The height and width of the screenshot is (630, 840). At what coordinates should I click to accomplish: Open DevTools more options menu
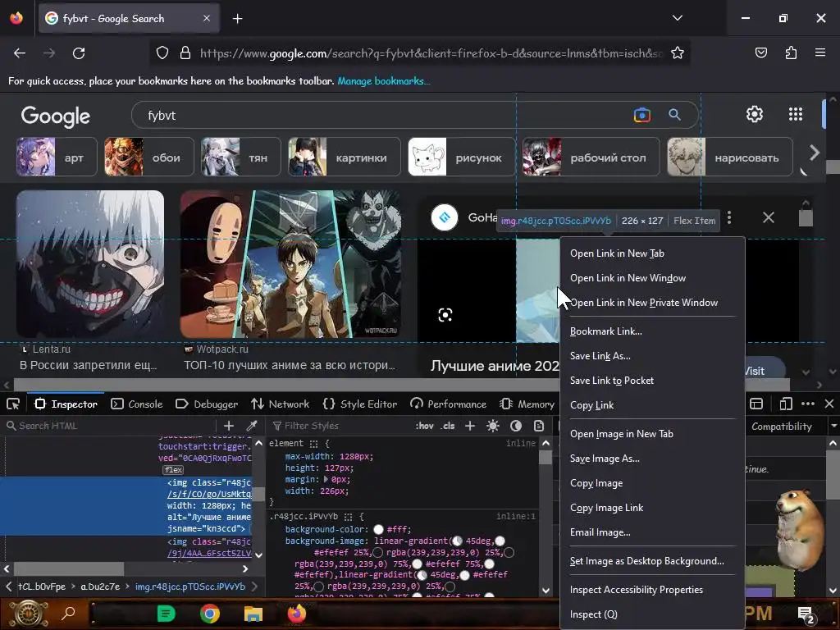tap(808, 404)
